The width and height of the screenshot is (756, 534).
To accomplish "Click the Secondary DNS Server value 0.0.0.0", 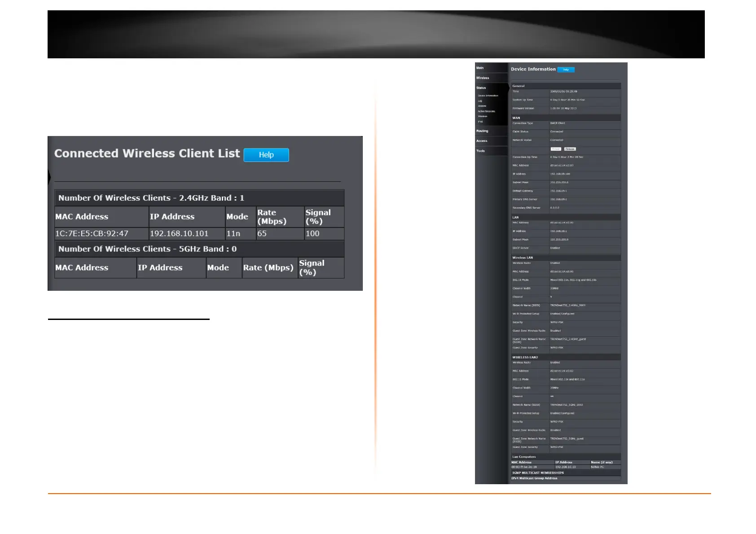I will (555, 208).
